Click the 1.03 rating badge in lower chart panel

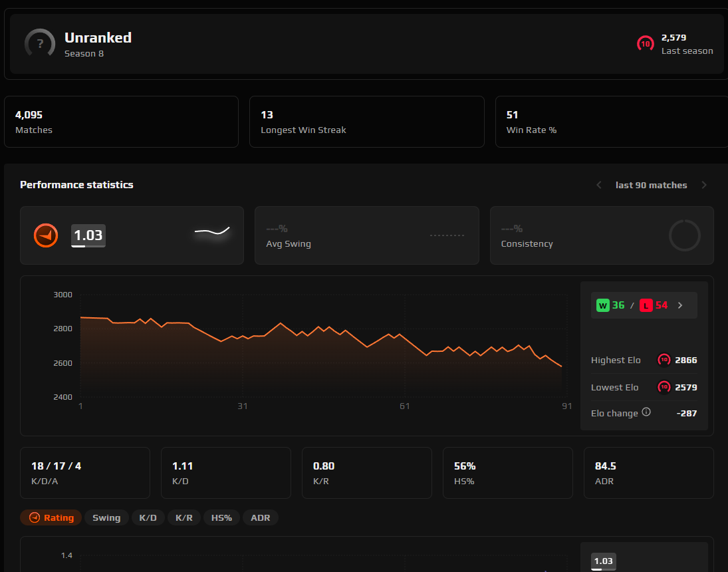pyautogui.click(x=603, y=562)
